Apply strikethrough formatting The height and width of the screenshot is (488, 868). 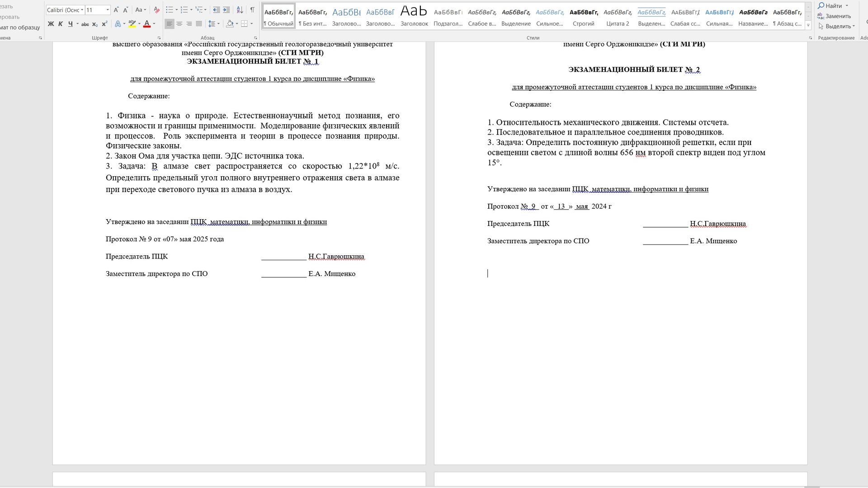(85, 24)
